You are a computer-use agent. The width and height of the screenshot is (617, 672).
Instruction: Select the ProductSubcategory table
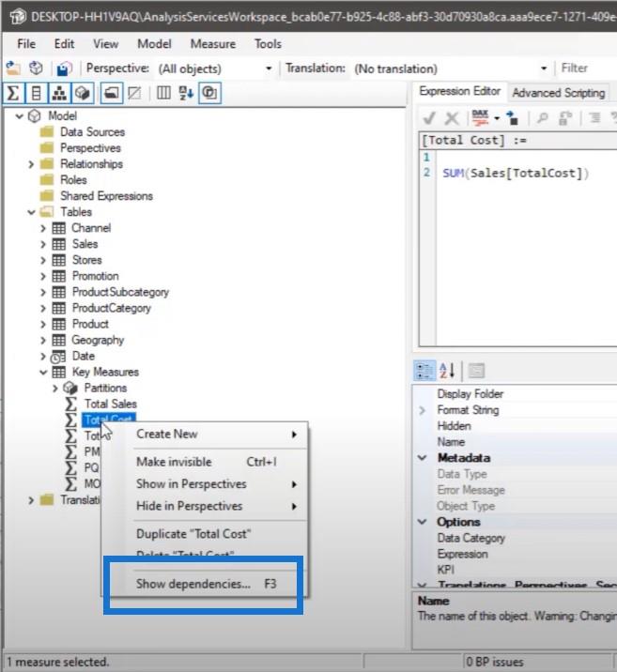pyautogui.click(x=120, y=292)
